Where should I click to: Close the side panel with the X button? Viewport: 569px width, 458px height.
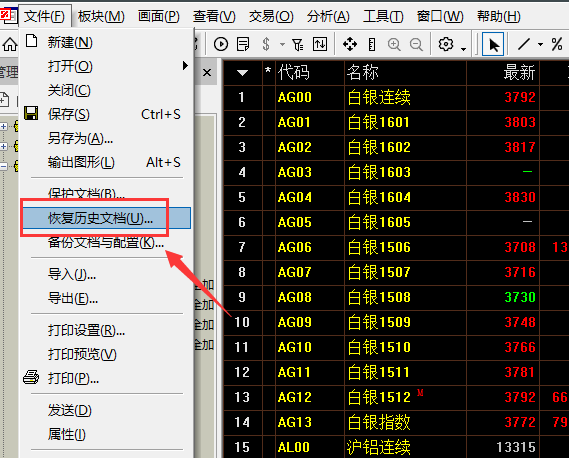[207, 73]
